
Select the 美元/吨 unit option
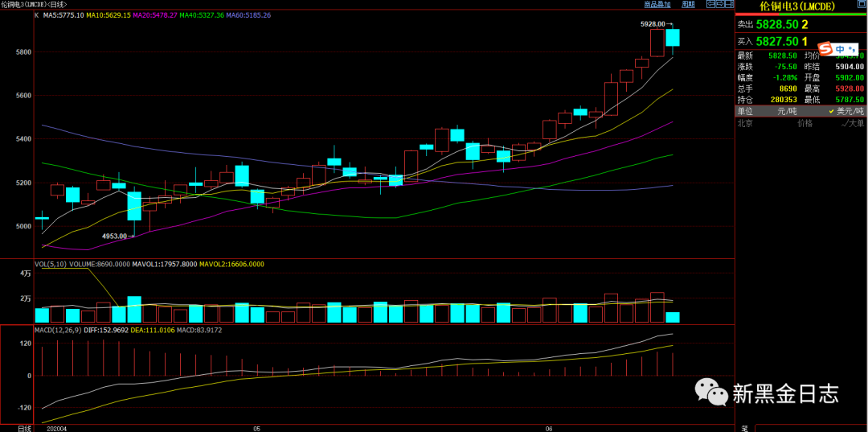tap(850, 111)
